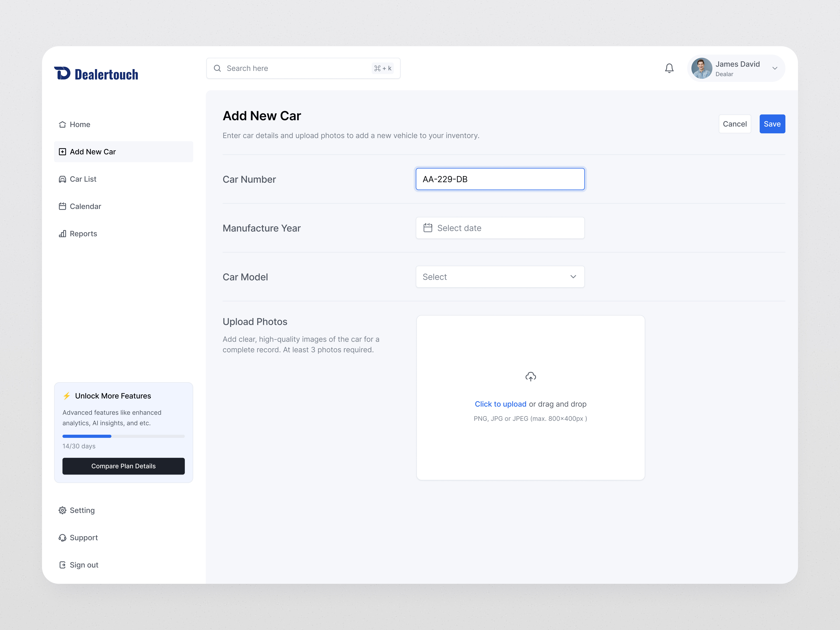Click the cloud upload icon
The width and height of the screenshot is (840, 630).
530,376
